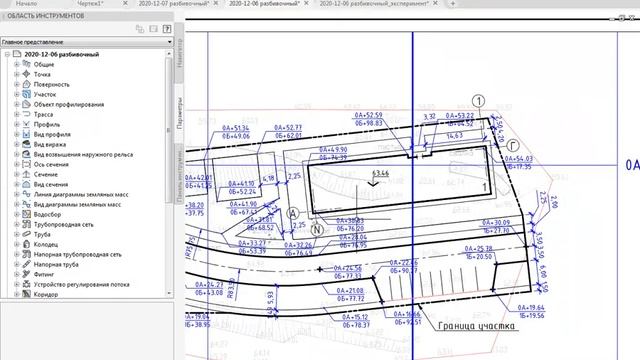Click the Фитинг fitting icon
This screenshot has height=360, width=640.
point(27,274)
